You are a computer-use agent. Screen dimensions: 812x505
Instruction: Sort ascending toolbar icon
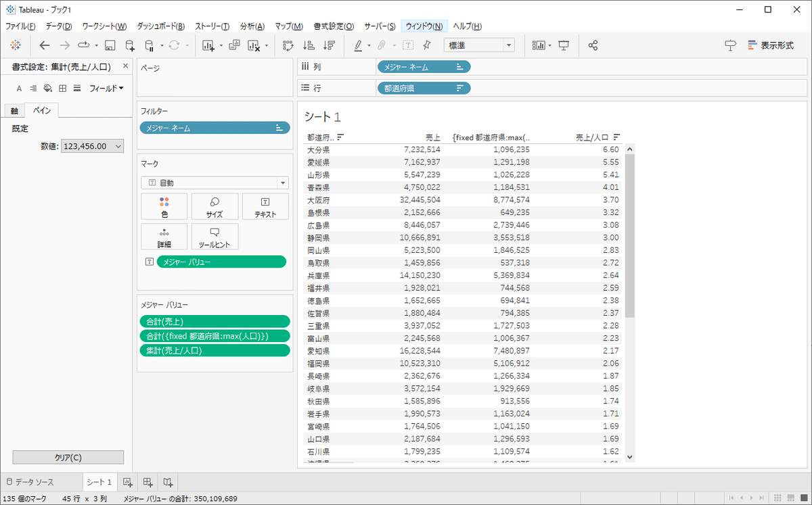point(309,45)
